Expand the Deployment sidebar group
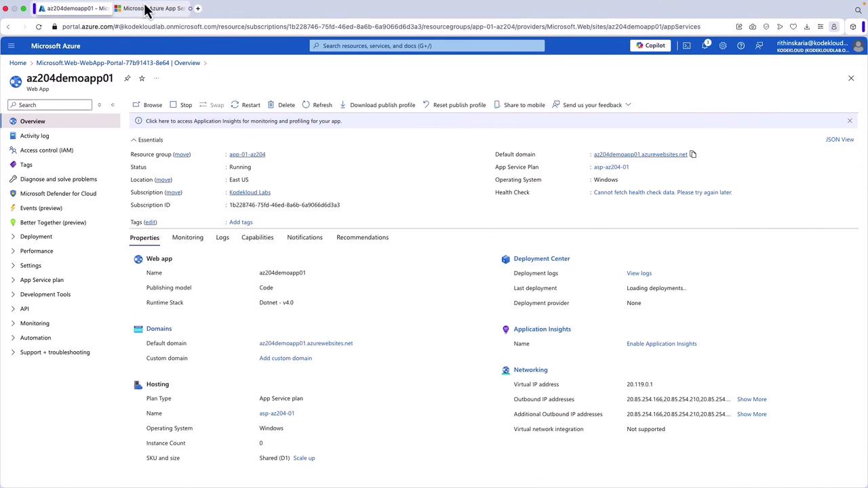Image resolution: width=868 pixels, height=488 pixels. pyautogui.click(x=36, y=237)
